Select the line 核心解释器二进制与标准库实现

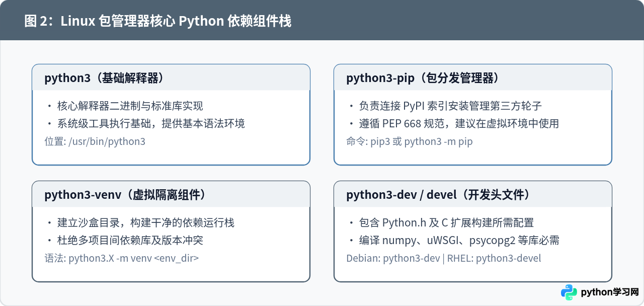click(130, 106)
